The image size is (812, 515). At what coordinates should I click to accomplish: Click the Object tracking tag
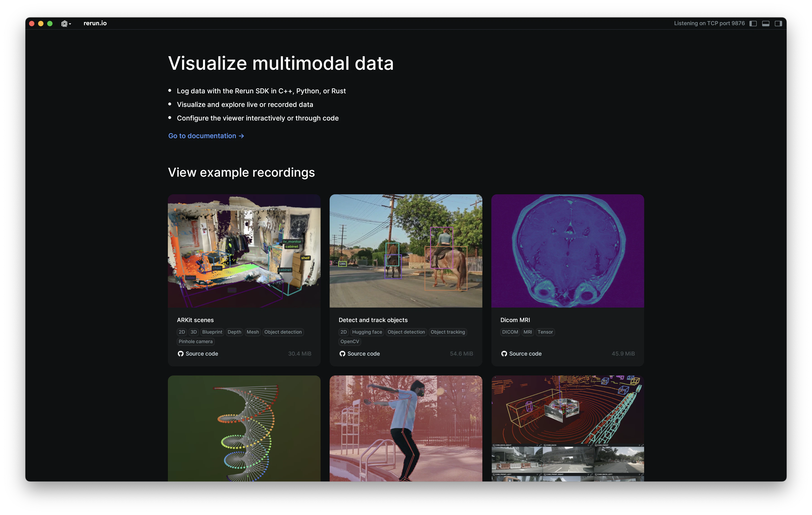click(x=447, y=332)
